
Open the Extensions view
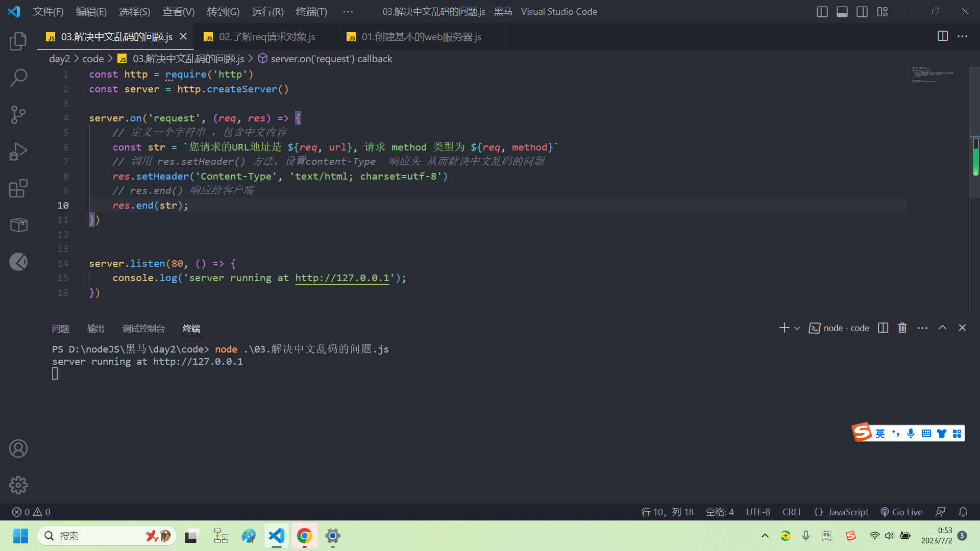coord(18,188)
